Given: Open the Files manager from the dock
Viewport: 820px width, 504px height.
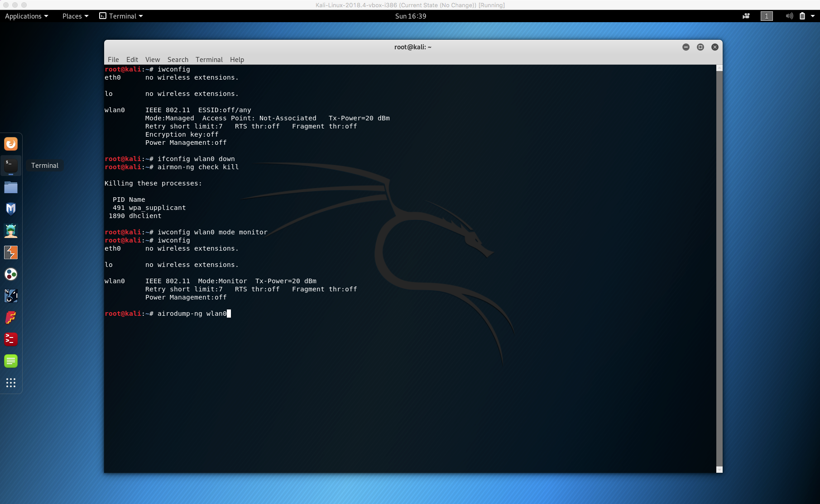Looking at the screenshot, I should coord(11,187).
